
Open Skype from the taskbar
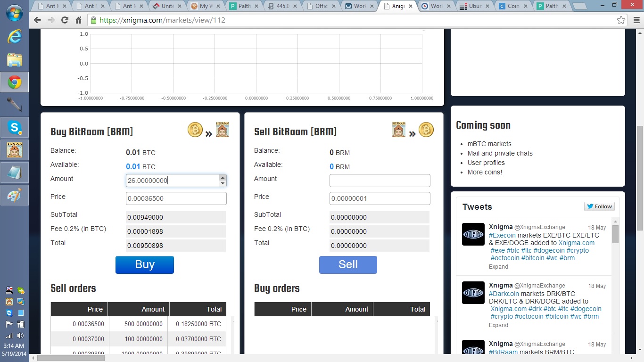point(15,127)
